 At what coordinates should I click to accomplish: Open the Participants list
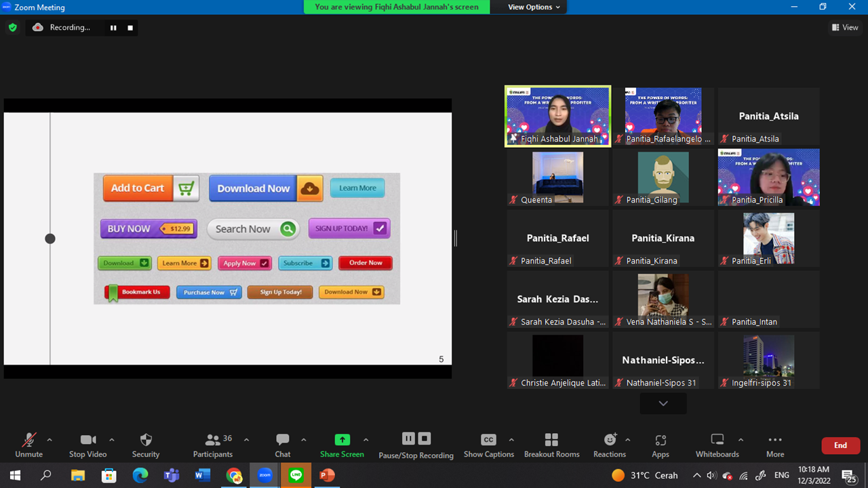pyautogui.click(x=213, y=441)
